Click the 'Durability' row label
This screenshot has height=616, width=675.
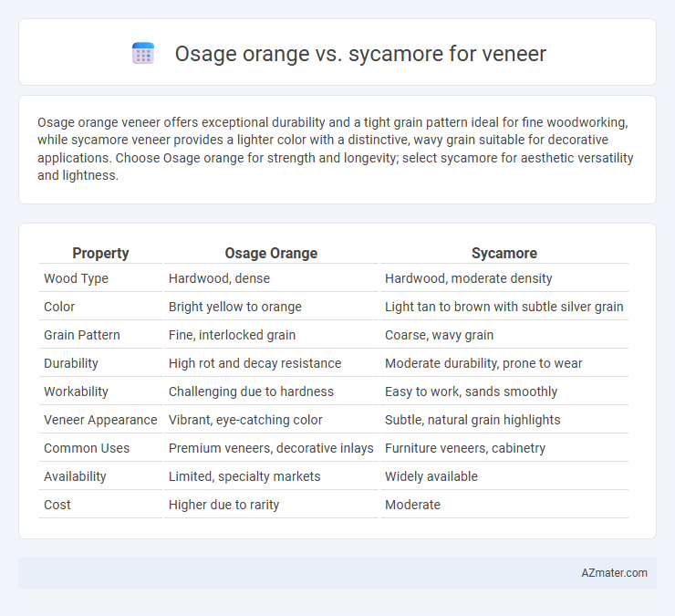point(71,363)
